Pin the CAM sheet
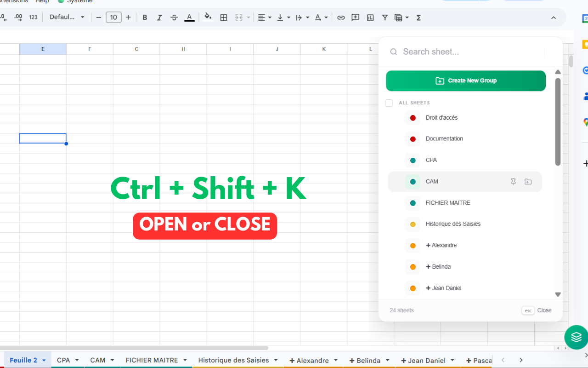The image size is (588, 368). [x=513, y=182]
